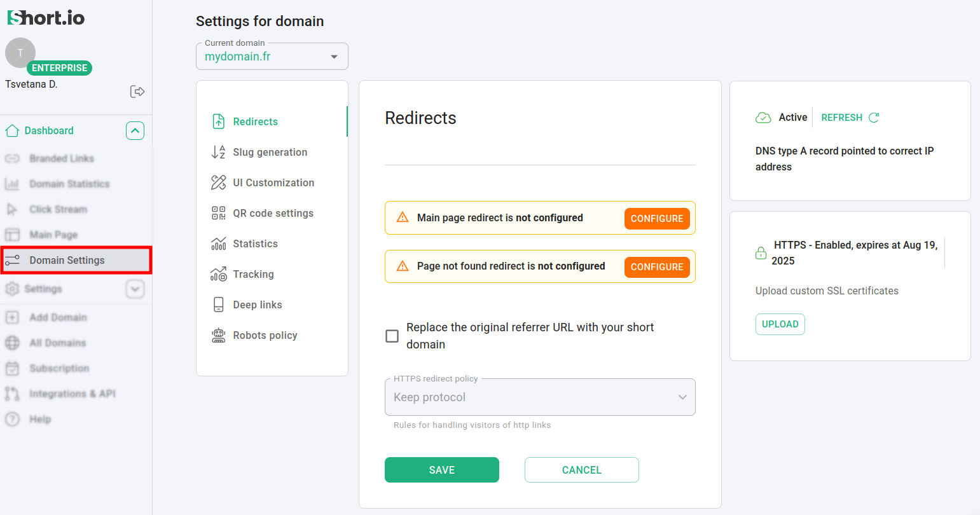Click the refresh icon next to REFRESH

[x=874, y=118]
